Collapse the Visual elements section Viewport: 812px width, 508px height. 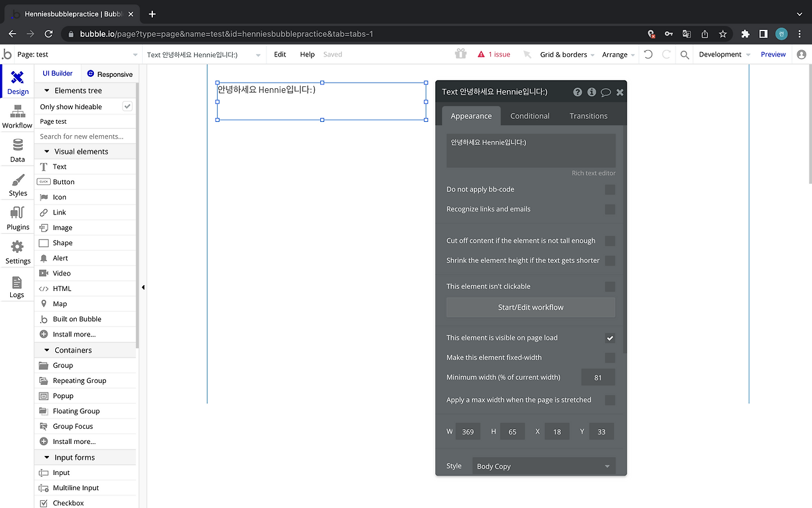coord(86,151)
